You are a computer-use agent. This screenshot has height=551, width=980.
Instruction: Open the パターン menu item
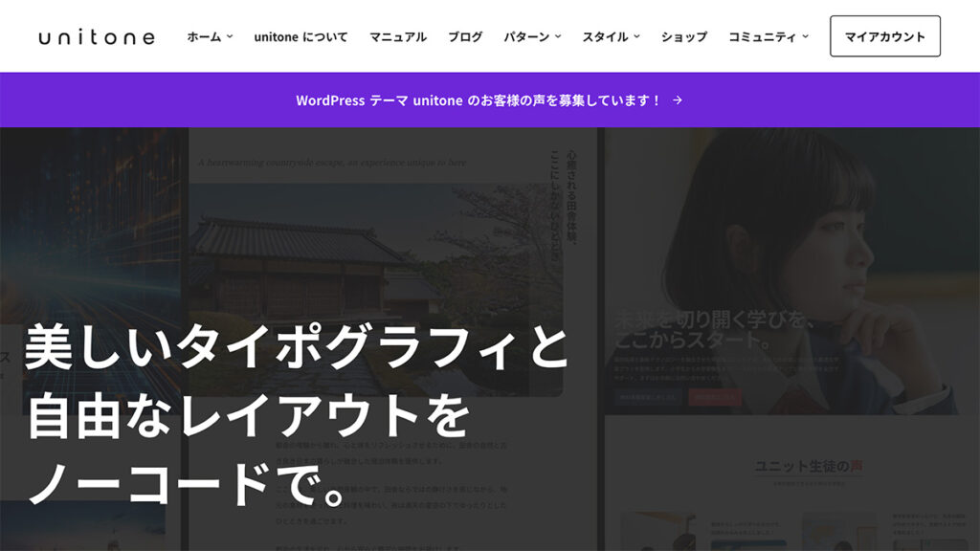tap(527, 37)
